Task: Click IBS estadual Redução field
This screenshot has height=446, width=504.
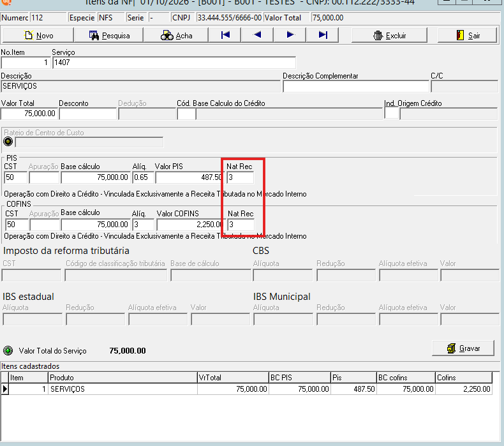Action: click(x=96, y=320)
